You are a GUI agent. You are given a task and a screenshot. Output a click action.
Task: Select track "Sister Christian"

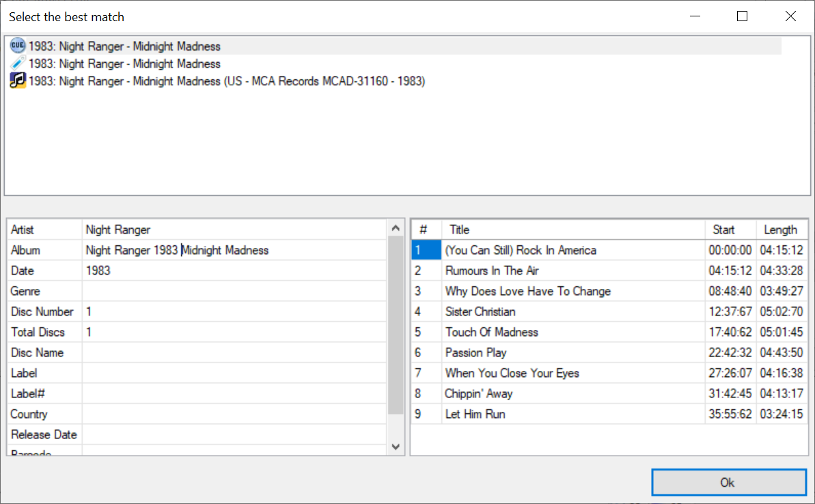pos(480,311)
